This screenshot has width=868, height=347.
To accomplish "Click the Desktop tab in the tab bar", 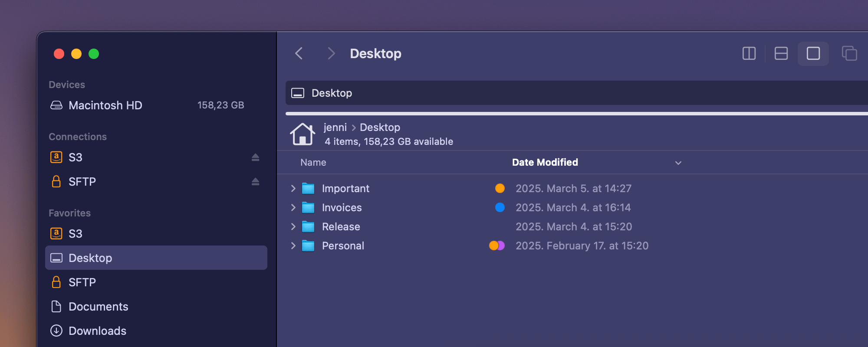I will click(x=576, y=93).
